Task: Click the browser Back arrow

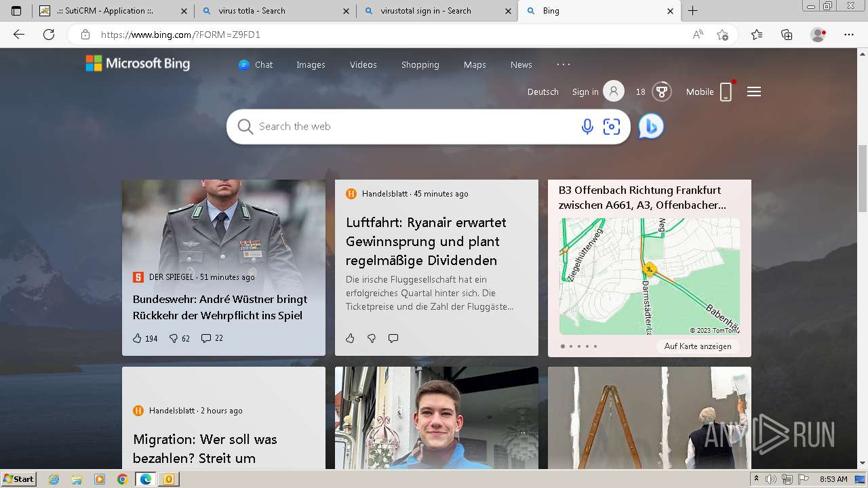Action: click(x=19, y=35)
